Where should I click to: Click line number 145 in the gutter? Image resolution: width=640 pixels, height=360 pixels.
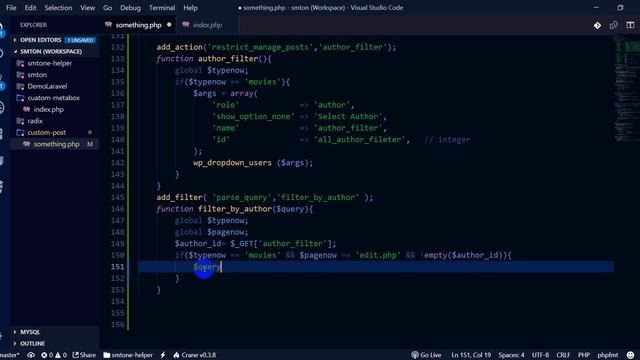[x=118, y=198]
